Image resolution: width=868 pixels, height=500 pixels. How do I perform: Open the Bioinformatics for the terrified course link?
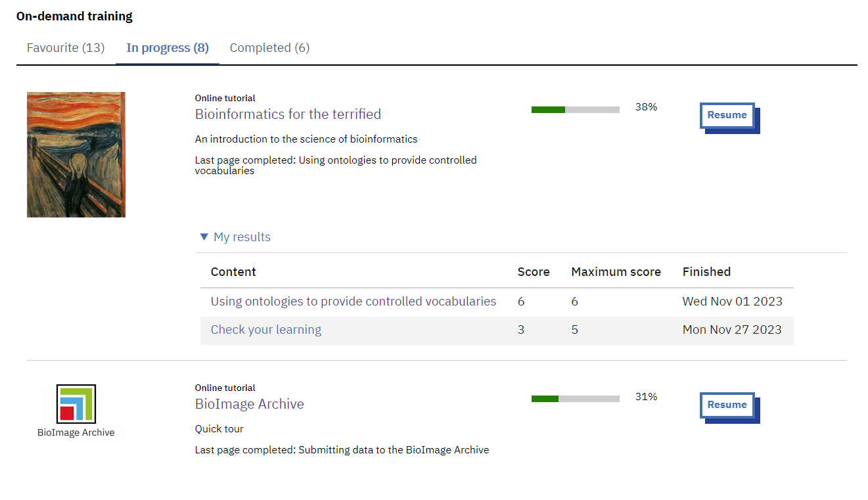[288, 114]
